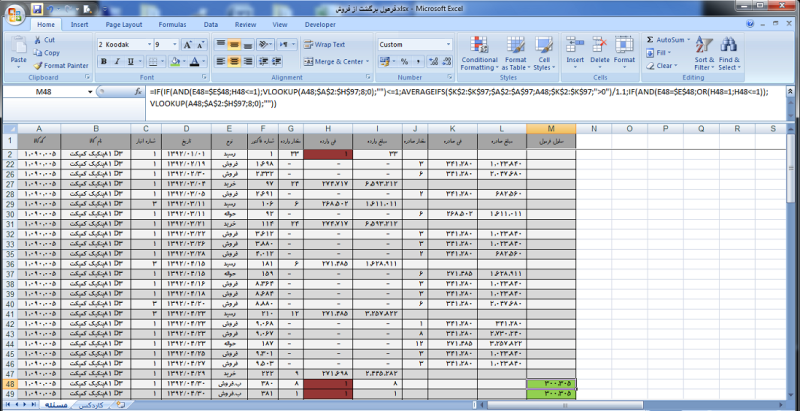Decrease font size with Shrink Font
The width and height of the screenshot is (800, 411).
click(x=200, y=45)
